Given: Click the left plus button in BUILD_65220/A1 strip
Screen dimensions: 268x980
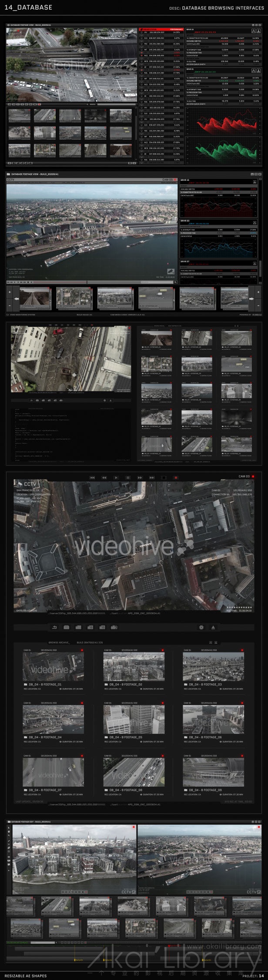Looking at the screenshot, I should [x=9, y=291].
